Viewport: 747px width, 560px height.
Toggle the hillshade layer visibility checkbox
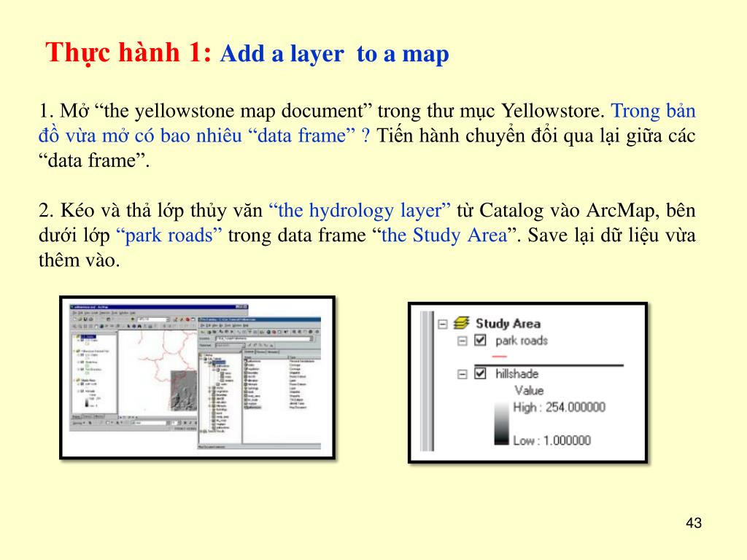(480, 373)
